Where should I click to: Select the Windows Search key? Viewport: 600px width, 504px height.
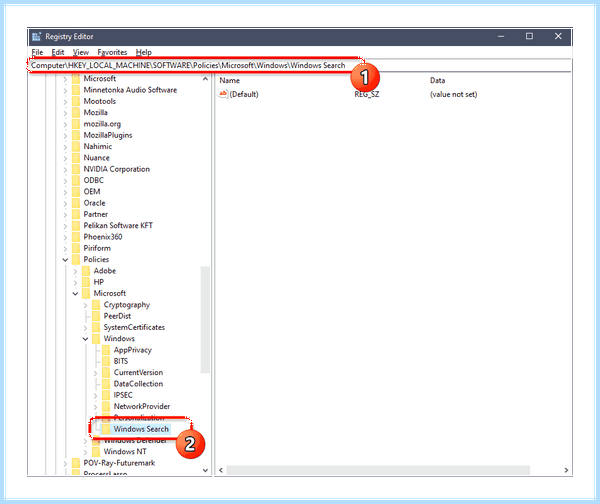tap(141, 429)
